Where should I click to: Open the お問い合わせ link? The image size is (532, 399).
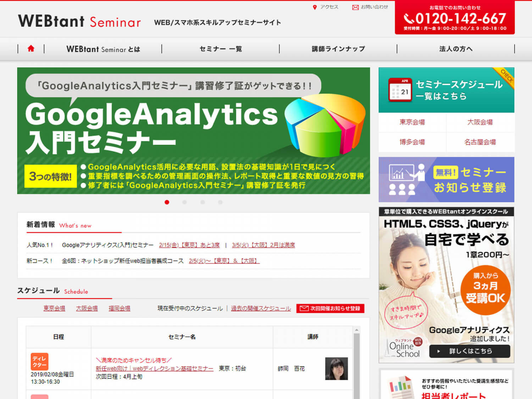tap(375, 7)
